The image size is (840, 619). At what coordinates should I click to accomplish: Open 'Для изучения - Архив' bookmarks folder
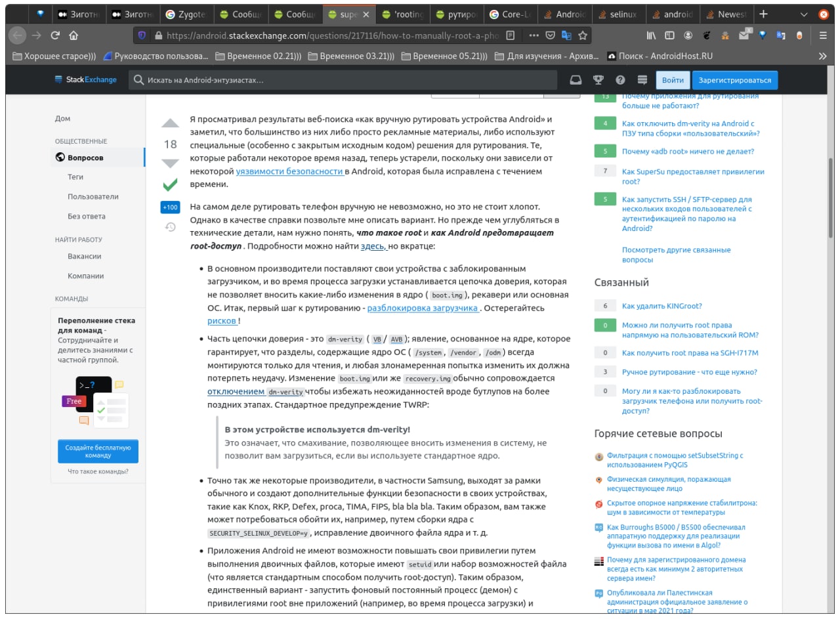click(548, 56)
